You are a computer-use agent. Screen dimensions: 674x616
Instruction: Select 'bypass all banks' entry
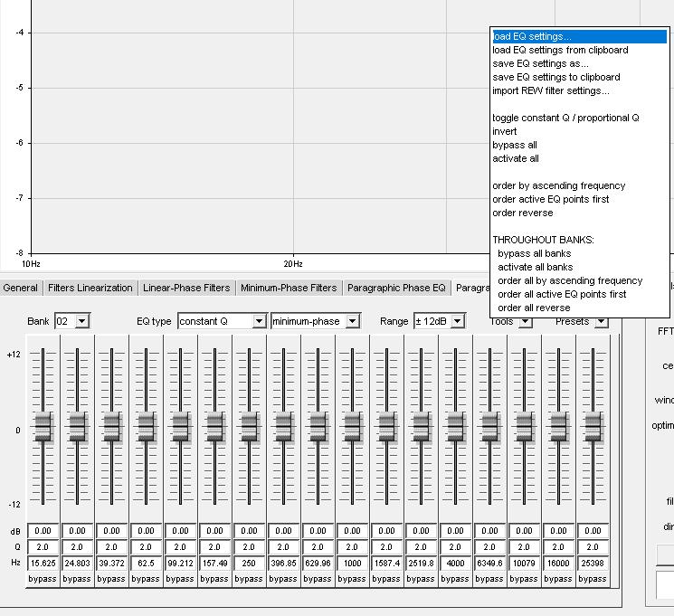535,253
